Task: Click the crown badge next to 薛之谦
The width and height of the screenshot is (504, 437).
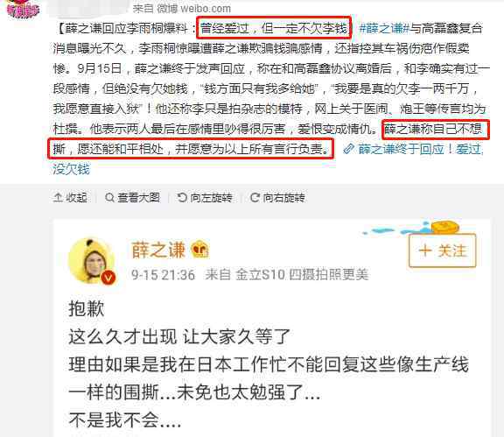Action: 199,250
